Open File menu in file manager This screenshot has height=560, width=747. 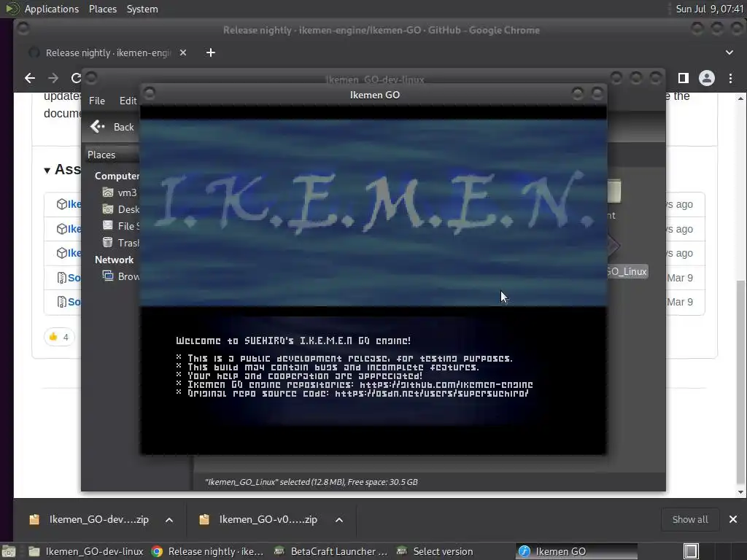[97, 101]
